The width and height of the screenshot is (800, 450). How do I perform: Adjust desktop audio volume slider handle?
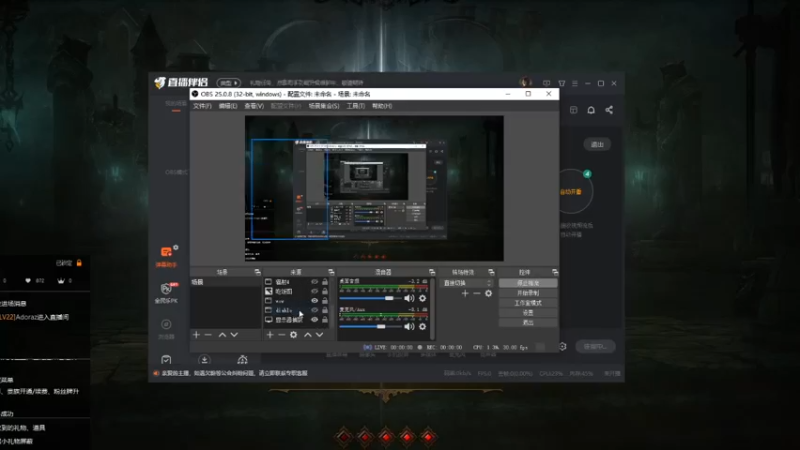(x=389, y=298)
